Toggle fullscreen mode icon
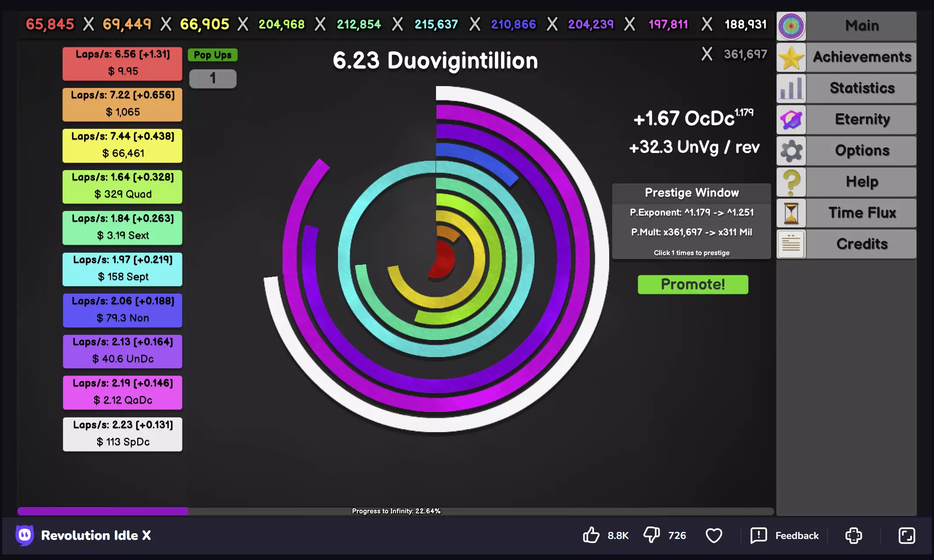The height and width of the screenshot is (560, 934). pos(906,535)
